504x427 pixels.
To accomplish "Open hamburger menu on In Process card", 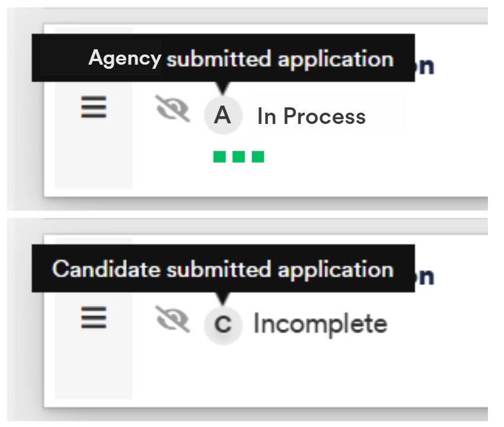I will (94, 107).
